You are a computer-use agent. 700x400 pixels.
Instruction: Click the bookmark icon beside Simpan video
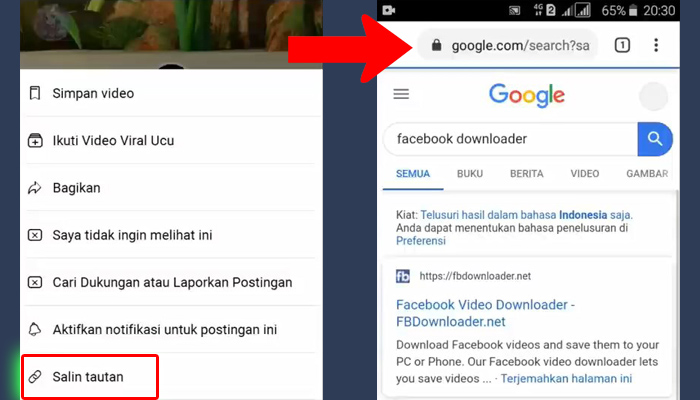click(35, 93)
